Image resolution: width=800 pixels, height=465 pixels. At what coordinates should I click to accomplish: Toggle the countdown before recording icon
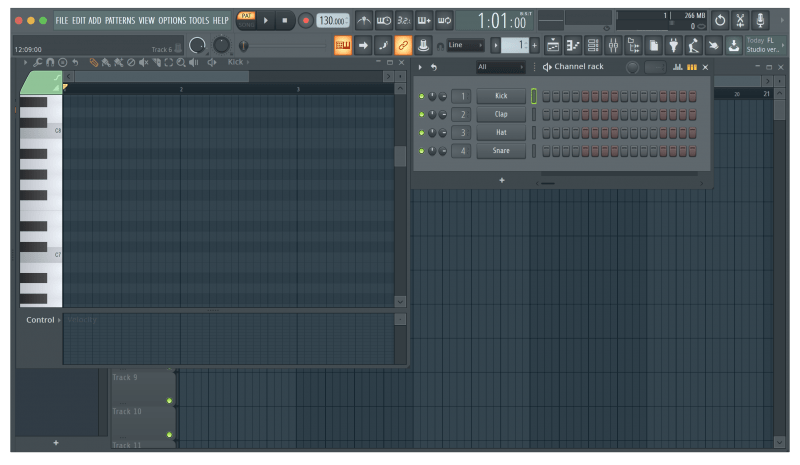[x=404, y=21]
